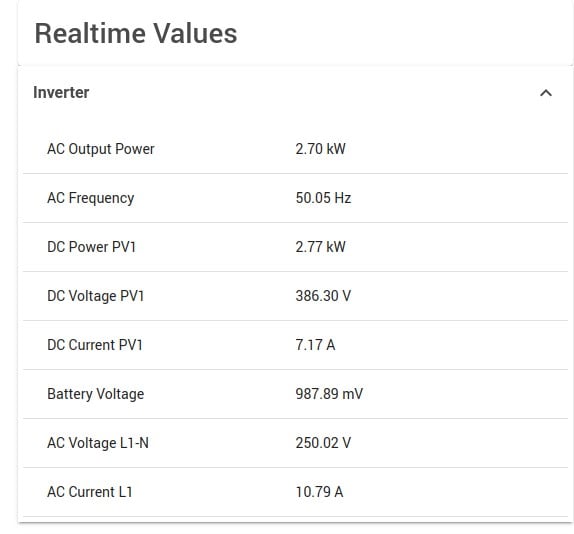Screen dimensions: 574x534
Task: Click the Inverter panel header
Action: coord(295,93)
